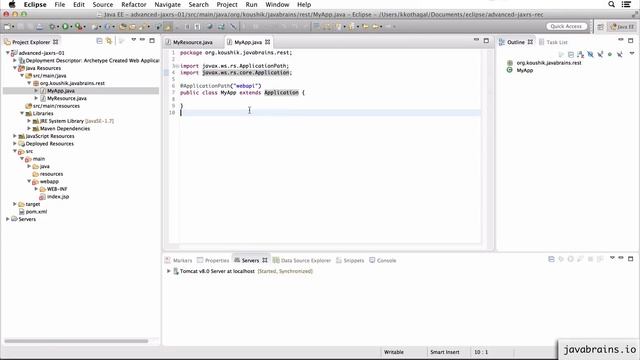Click the Smart Insert status bar entry
This screenshot has height=360, width=640.
point(444,352)
